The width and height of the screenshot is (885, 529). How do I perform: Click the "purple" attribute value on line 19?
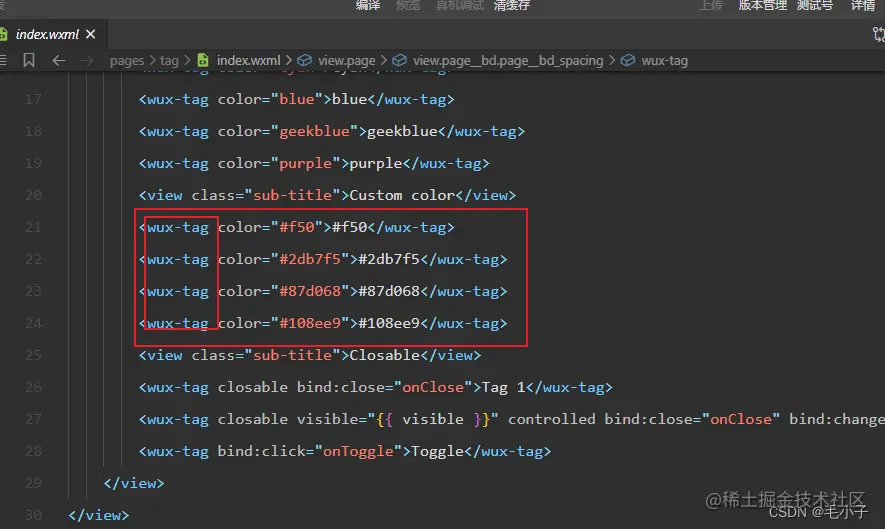[305, 164]
